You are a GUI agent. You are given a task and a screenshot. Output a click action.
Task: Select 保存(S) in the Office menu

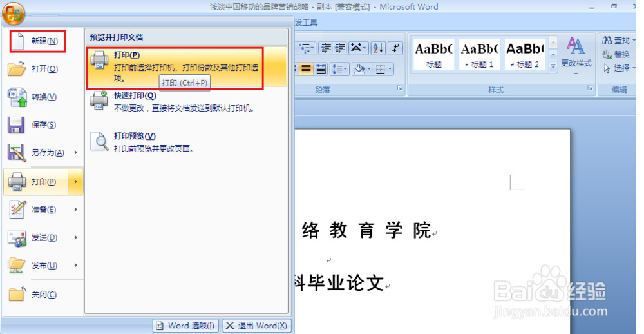tap(44, 124)
